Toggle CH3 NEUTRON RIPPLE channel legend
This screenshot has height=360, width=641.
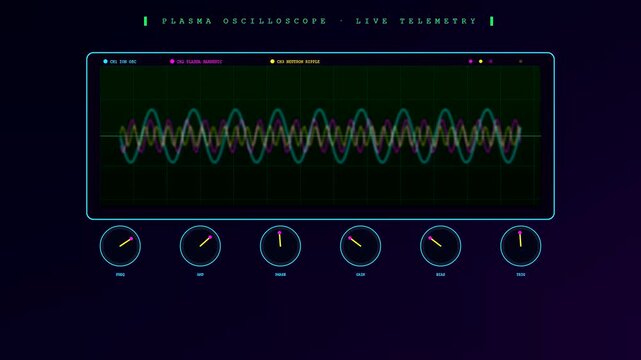295,61
